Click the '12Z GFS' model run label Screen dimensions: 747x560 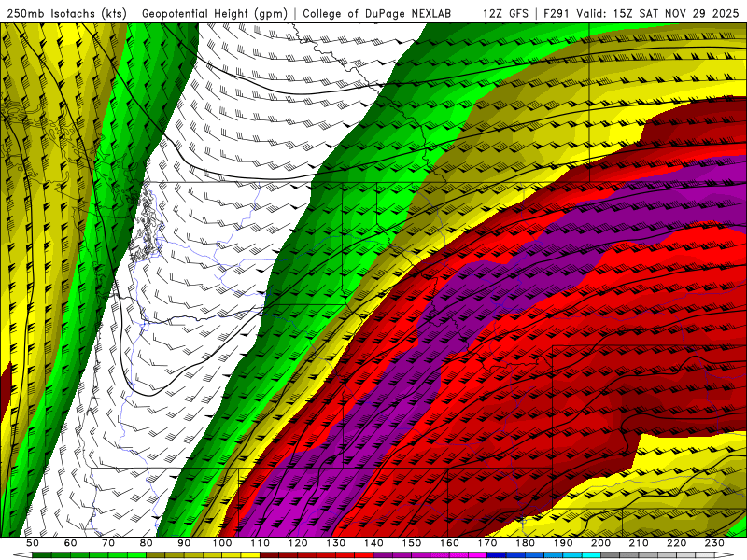pyautogui.click(x=505, y=14)
